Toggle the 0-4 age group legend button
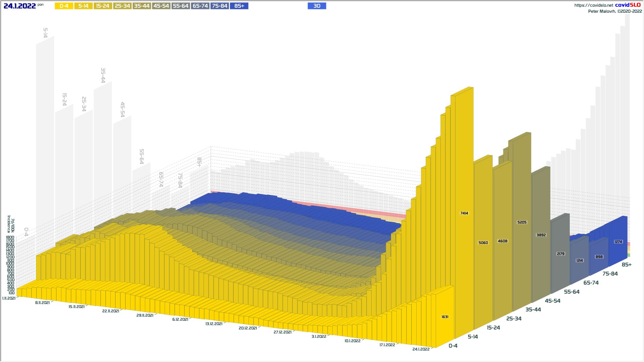Screen dimensions: 644x362 tap(64, 6)
